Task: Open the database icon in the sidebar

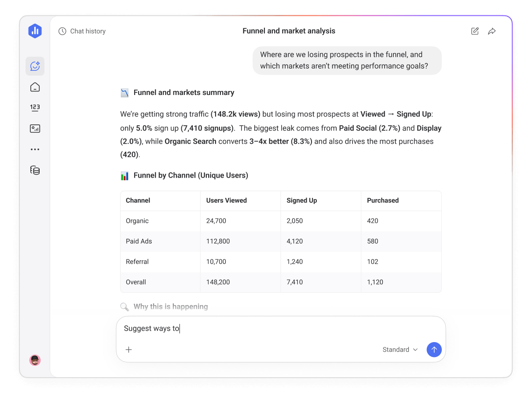Action: 35,170
